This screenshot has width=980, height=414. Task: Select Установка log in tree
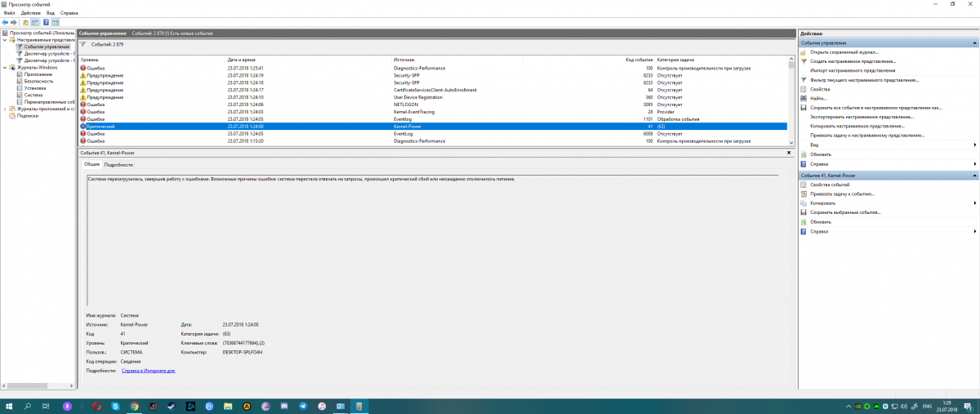(x=35, y=87)
